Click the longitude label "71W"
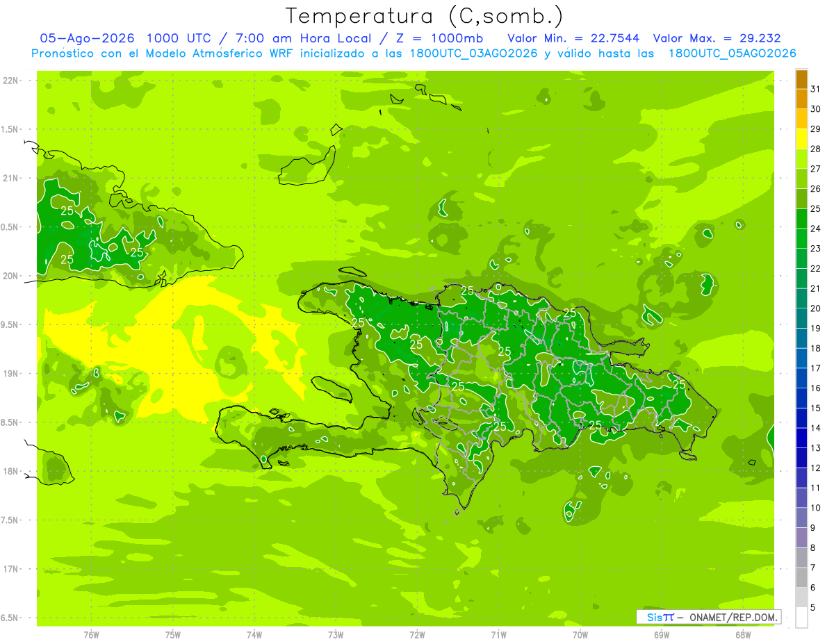Viewport: 834px width, 644px height. (498, 635)
